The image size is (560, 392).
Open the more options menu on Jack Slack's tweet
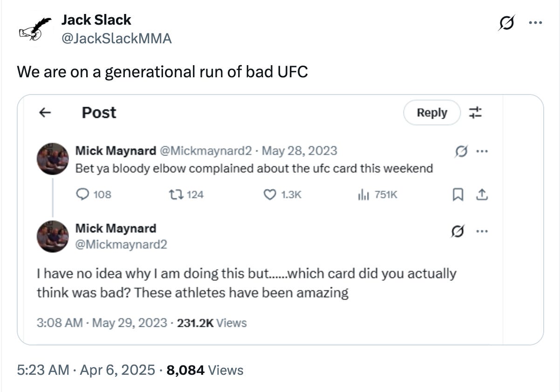click(x=536, y=22)
